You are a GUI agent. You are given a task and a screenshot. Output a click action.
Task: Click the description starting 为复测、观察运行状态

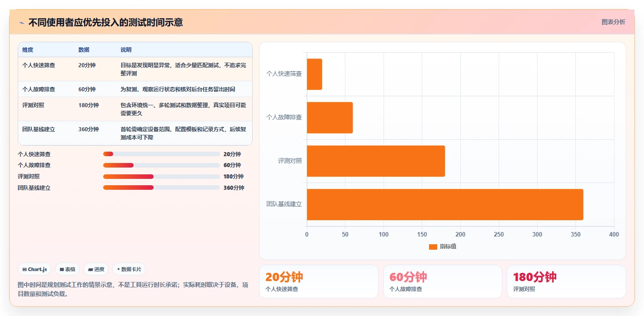tap(178, 89)
